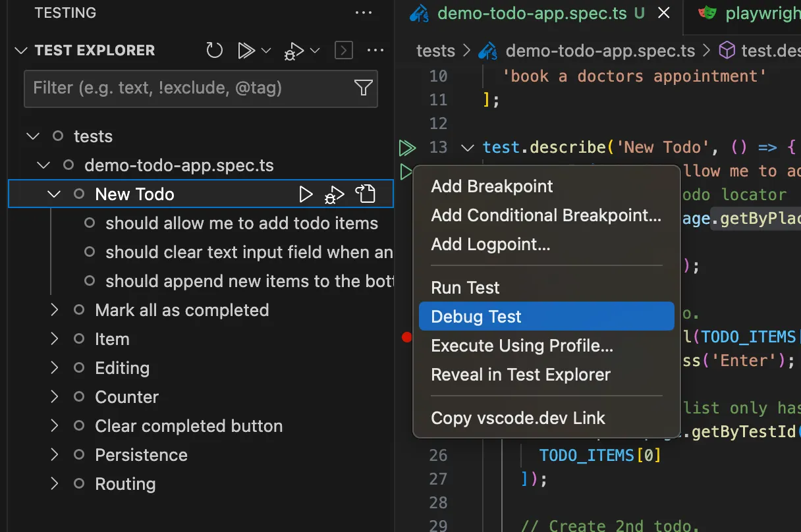Click Clear completed button test row

tap(201, 426)
